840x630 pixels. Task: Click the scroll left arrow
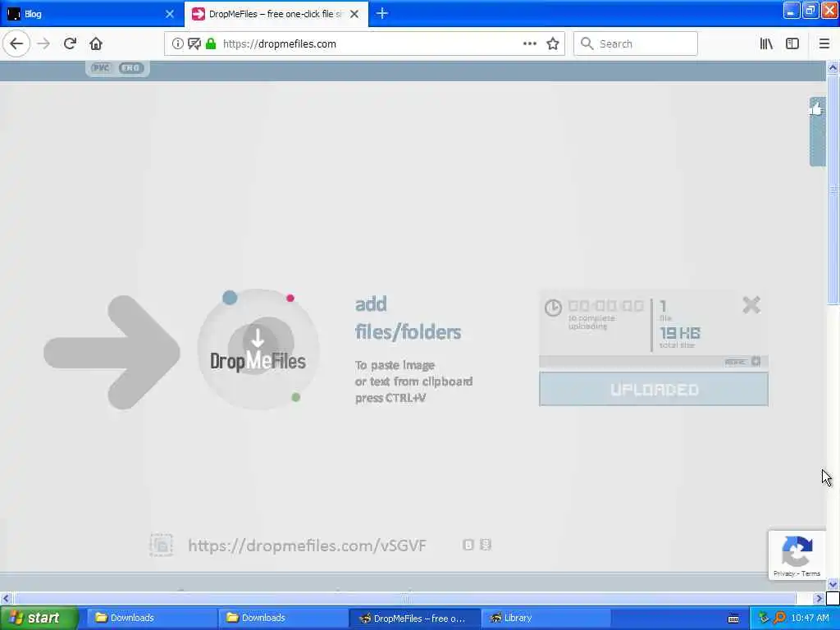point(6,598)
